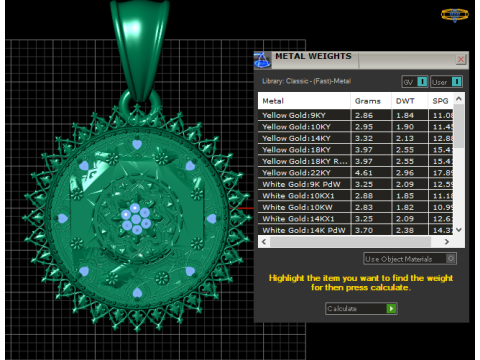Select the pendant bail in viewport

pos(140,50)
